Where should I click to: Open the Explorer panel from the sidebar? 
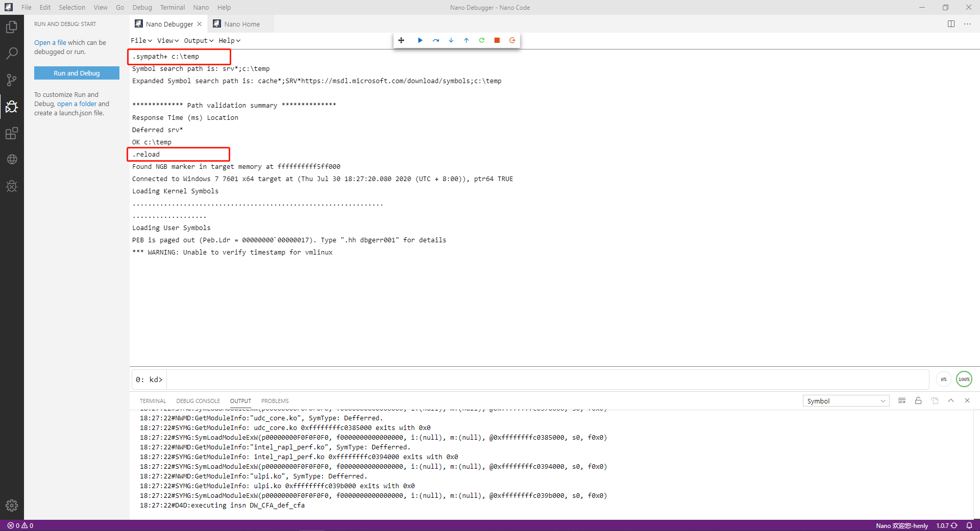[12, 27]
